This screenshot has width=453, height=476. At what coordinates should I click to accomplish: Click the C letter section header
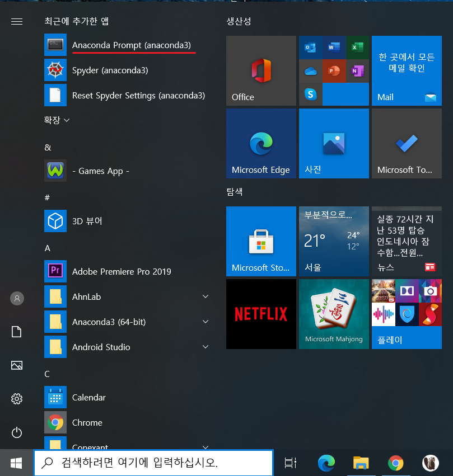47,374
